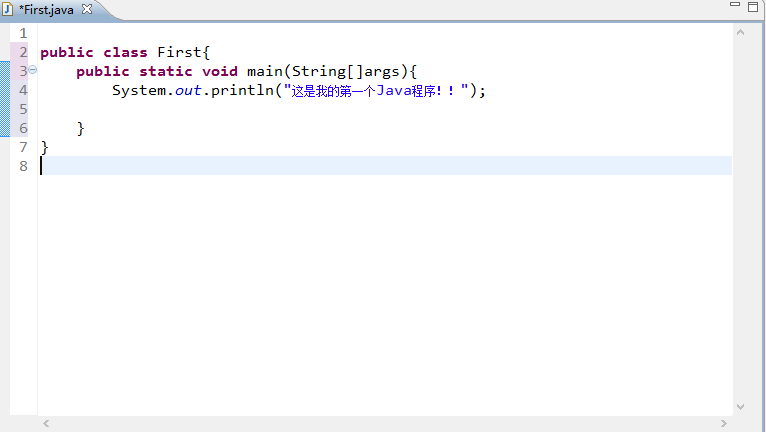Click the horizontal scrollbar left arrow
Image resolution: width=766 pixels, height=432 pixels.
click(46, 424)
